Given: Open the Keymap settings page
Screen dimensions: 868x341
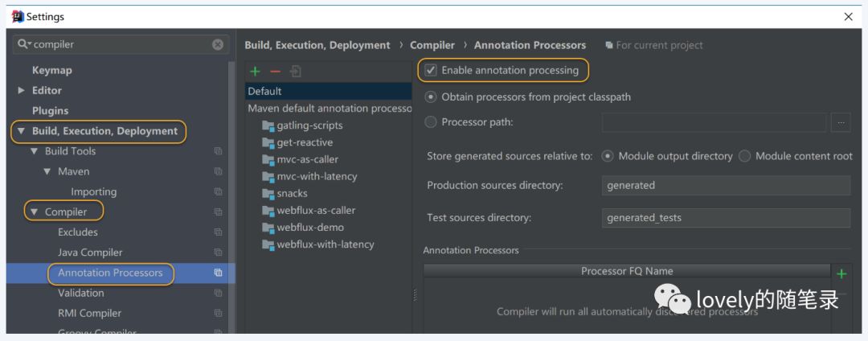Looking at the screenshot, I should (51, 70).
